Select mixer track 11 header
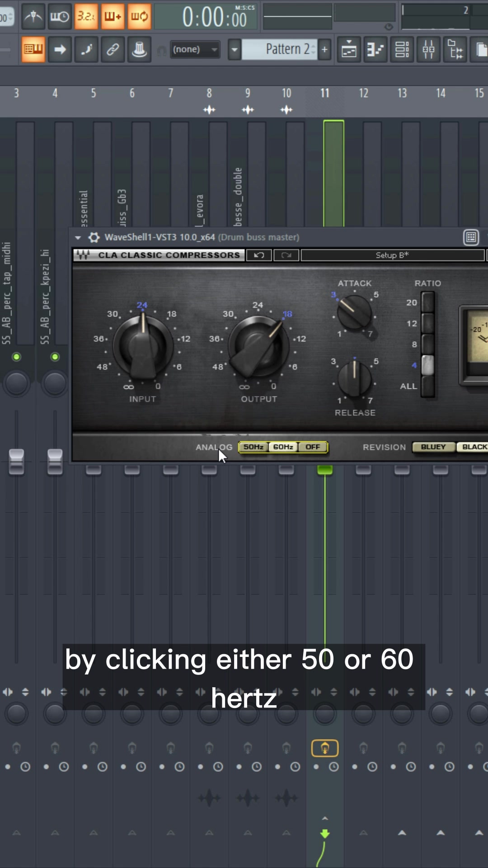488x868 pixels. [x=325, y=93]
